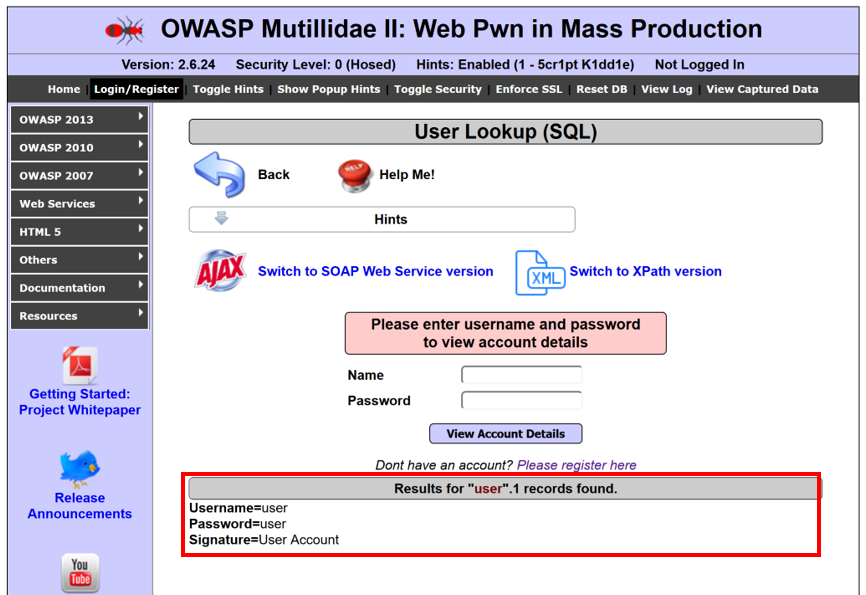Expand the Hints panel
Image resolution: width=866 pixels, height=595 pixels.
click(x=382, y=219)
